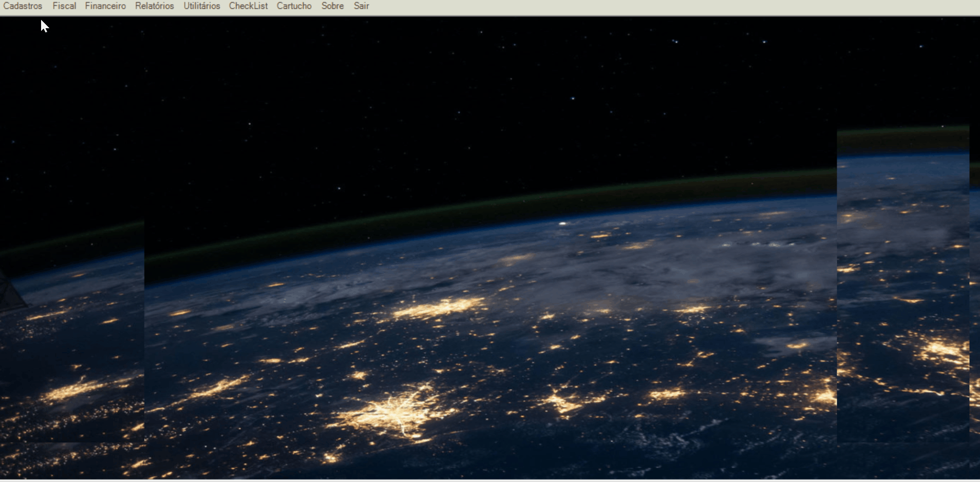
Task: Open the Cadastros menu
Action: pos(23,6)
